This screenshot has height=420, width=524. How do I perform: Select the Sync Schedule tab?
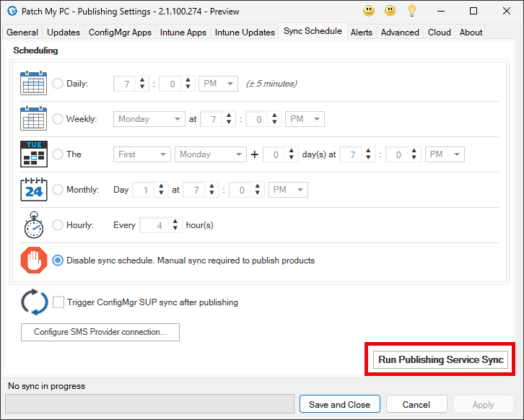[x=313, y=31]
